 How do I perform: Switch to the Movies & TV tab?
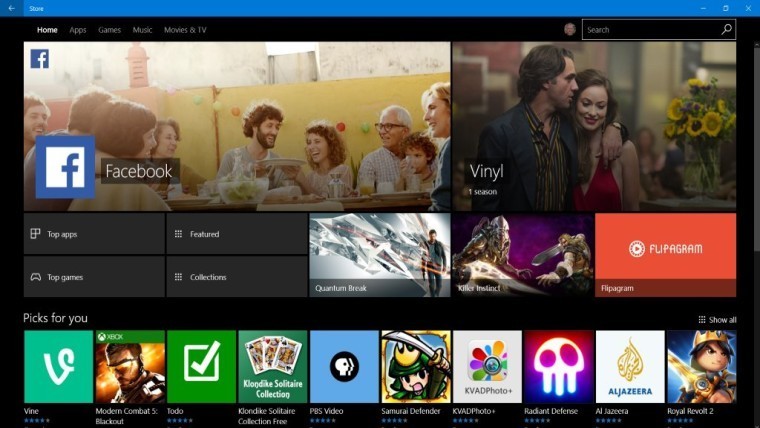click(x=185, y=30)
